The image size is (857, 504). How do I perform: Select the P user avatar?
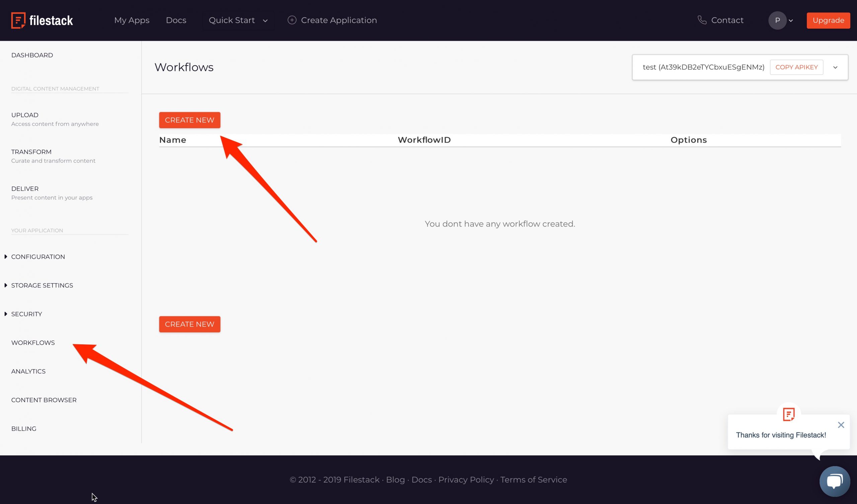(777, 20)
